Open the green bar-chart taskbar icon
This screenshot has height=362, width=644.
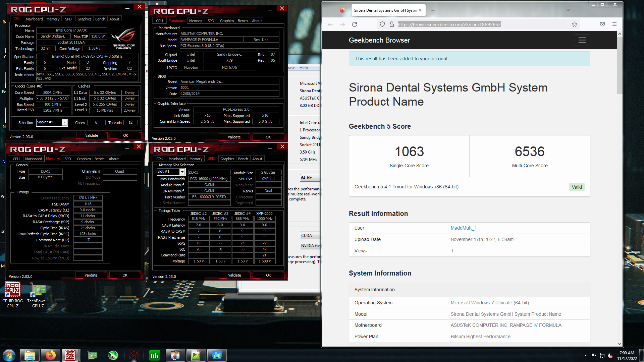155,355
